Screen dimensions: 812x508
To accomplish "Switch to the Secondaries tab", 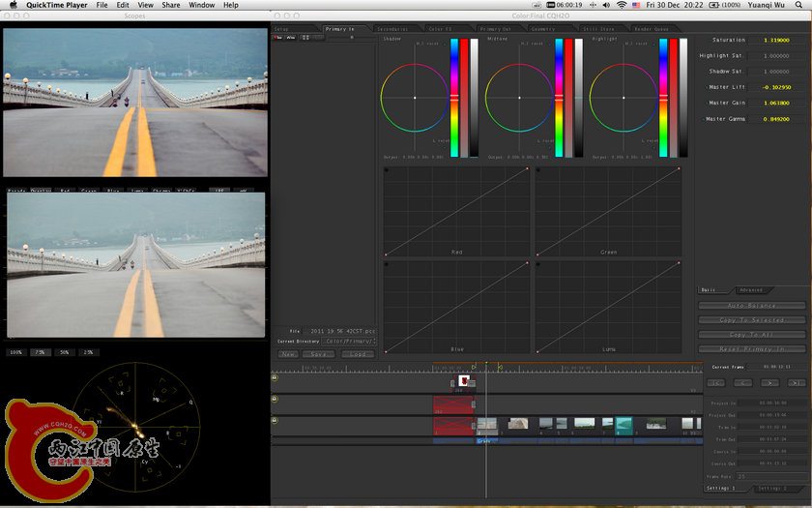I will tap(396, 29).
